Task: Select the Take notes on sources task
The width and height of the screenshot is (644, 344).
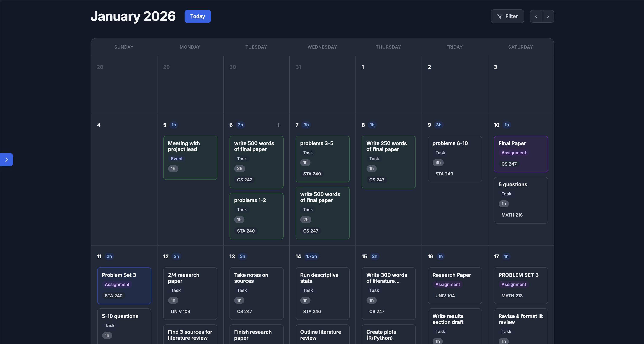Action: click(x=256, y=293)
